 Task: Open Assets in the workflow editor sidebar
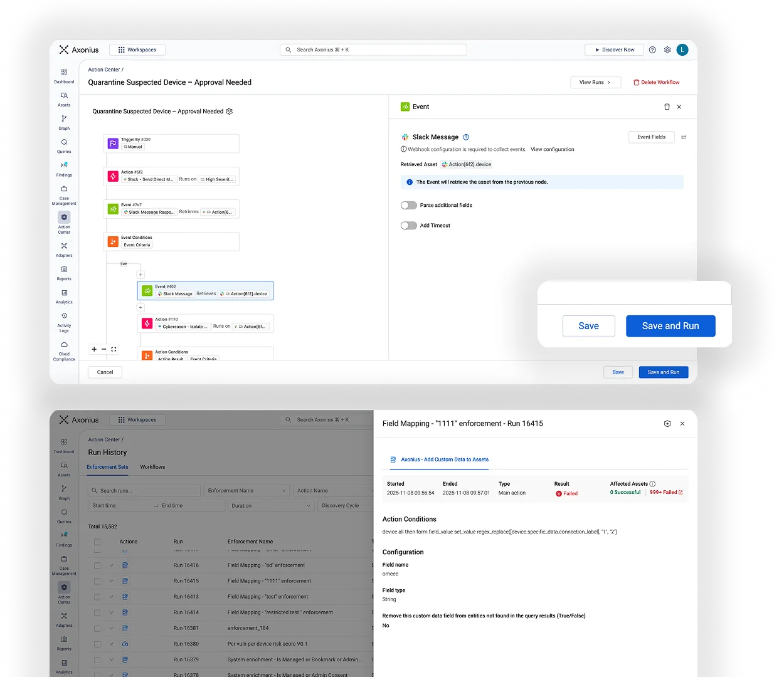pyautogui.click(x=64, y=99)
